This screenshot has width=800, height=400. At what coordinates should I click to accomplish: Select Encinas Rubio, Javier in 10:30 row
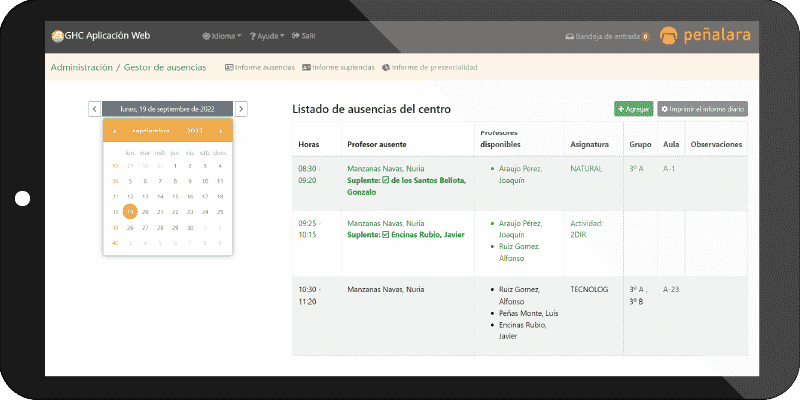[x=522, y=331]
